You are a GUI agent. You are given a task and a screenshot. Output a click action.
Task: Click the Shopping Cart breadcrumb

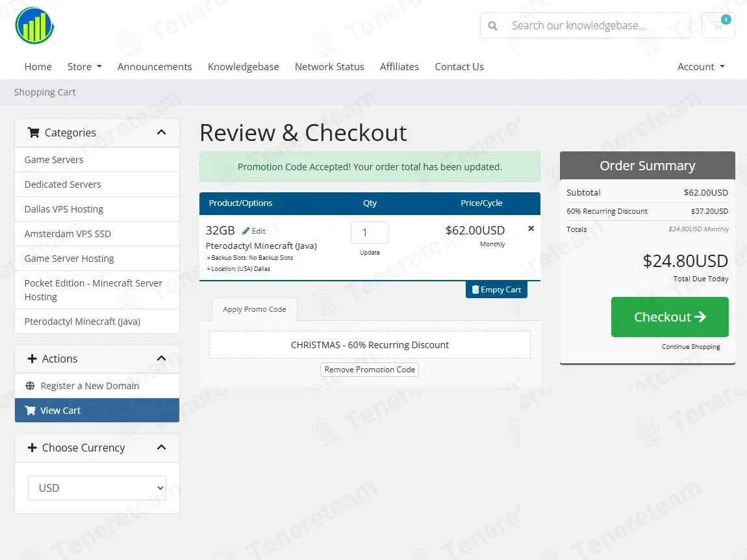[x=45, y=92]
